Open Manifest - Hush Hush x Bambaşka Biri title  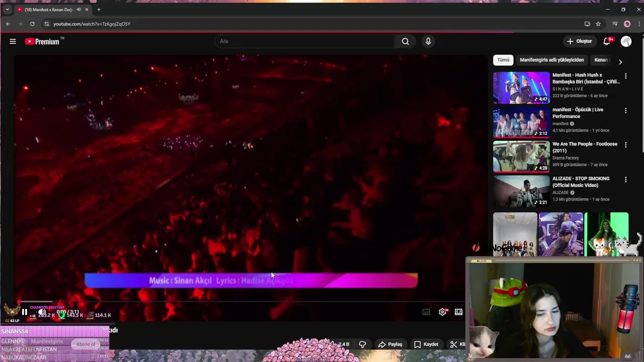coord(586,78)
